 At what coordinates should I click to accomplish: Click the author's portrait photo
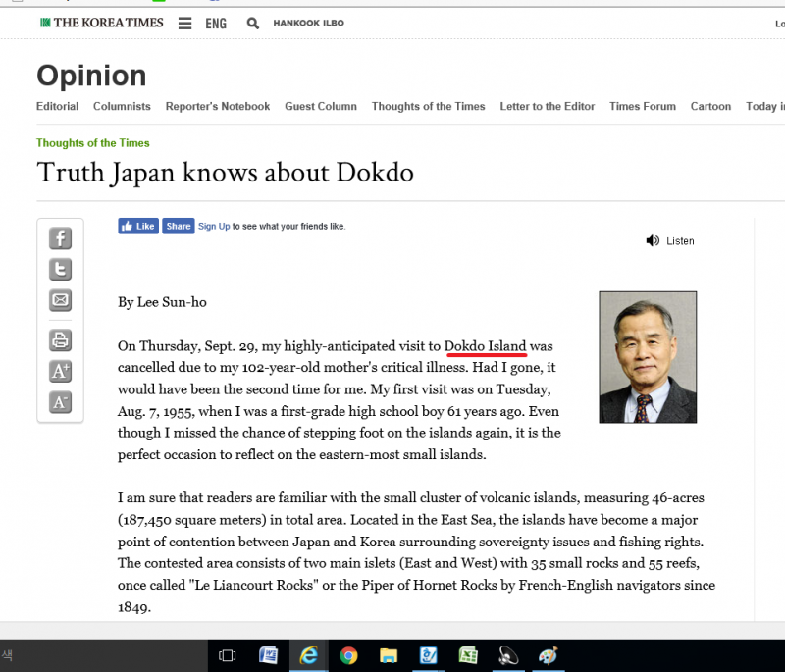coord(648,357)
